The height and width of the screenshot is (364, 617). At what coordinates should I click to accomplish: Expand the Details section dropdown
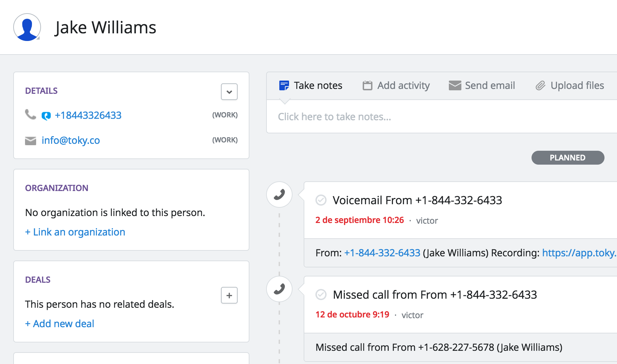click(x=229, y=92)
